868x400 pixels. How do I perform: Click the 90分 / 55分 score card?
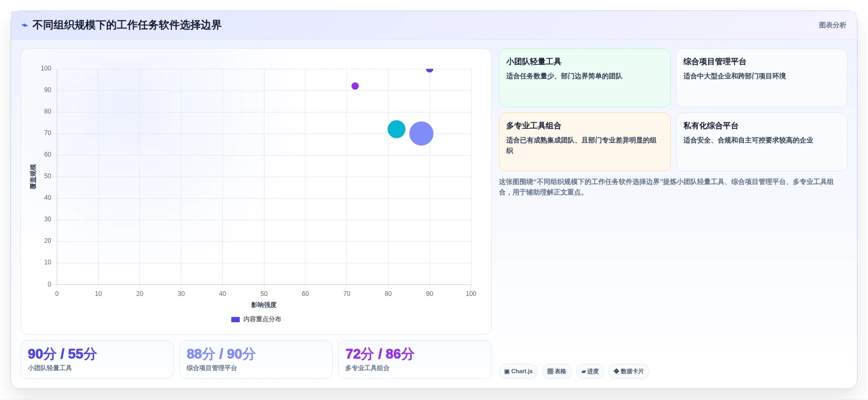click(97, 360)
